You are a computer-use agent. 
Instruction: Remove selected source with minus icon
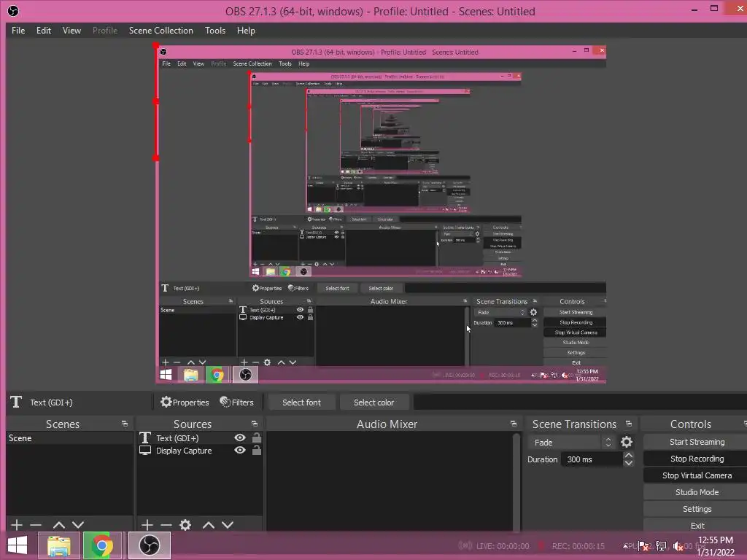click(x=166, y=525)
